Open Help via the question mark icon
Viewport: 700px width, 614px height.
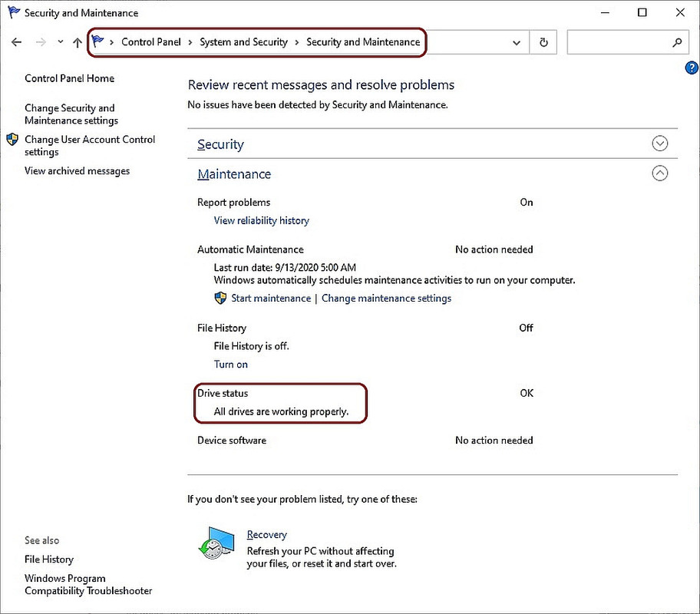click(x=692, y=68)
